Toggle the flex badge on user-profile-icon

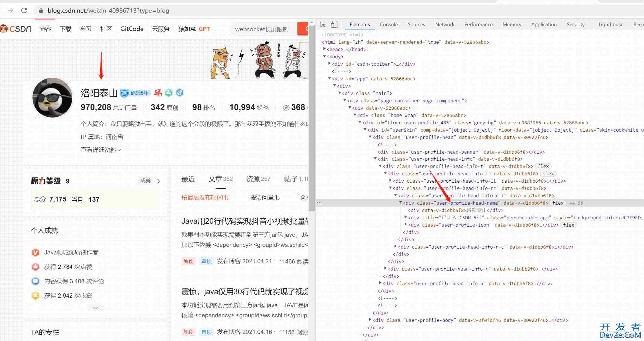point(568,225)
